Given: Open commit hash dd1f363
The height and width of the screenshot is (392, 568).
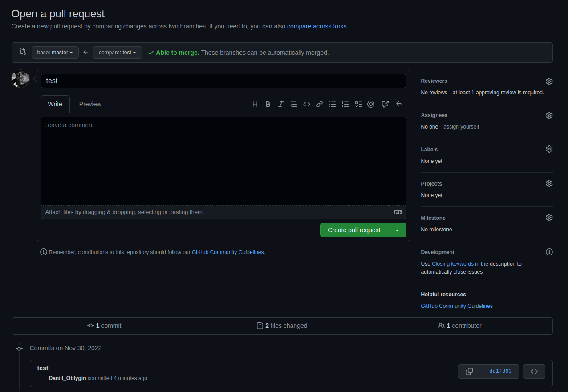Looking at the screenshot, I should pos(500,372).
